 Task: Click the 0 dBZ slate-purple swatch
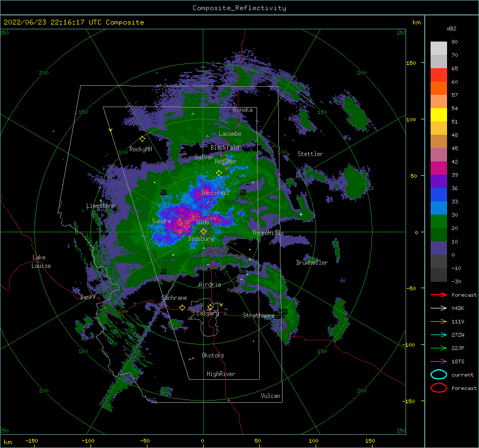tap(439, 248)
